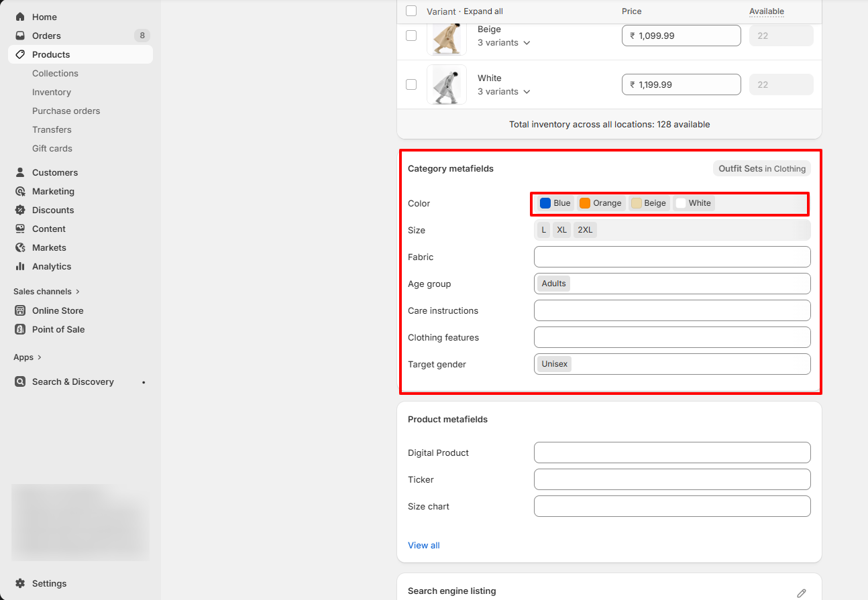Open Transfers in the sidebar
The width and height of the screenshot is (868, 600).
pos(52,129)
